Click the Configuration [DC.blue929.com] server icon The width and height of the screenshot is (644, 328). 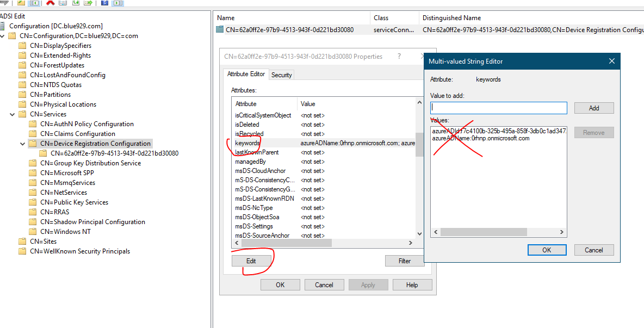(x=2, y=26)
